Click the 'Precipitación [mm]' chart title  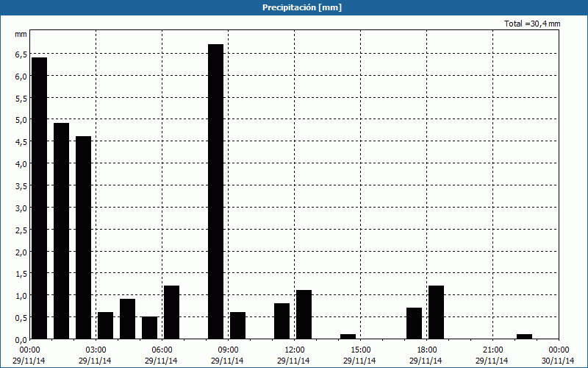coord(302,7)
